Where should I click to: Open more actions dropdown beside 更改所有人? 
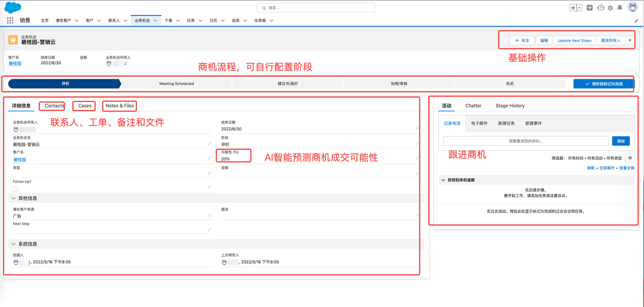click(x=630, y=40)
